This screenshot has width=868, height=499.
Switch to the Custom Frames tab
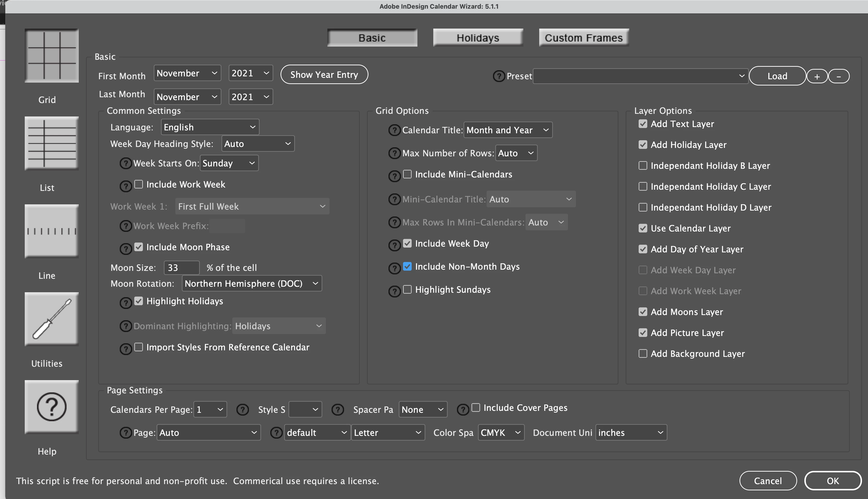584,38
